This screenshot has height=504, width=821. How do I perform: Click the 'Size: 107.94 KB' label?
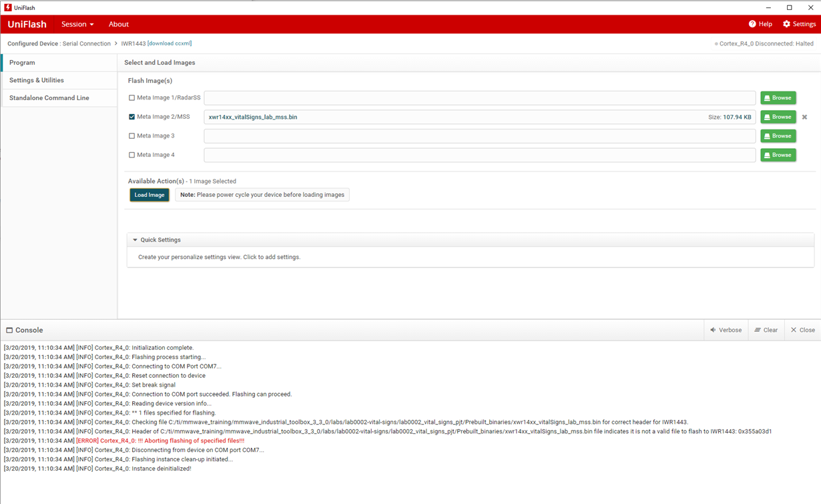(730, 117)
